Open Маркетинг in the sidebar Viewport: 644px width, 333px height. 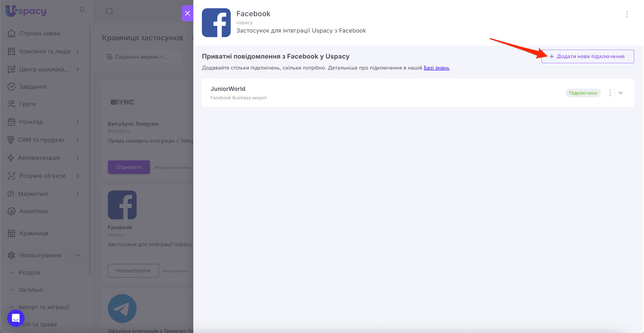tap(33, 194)
